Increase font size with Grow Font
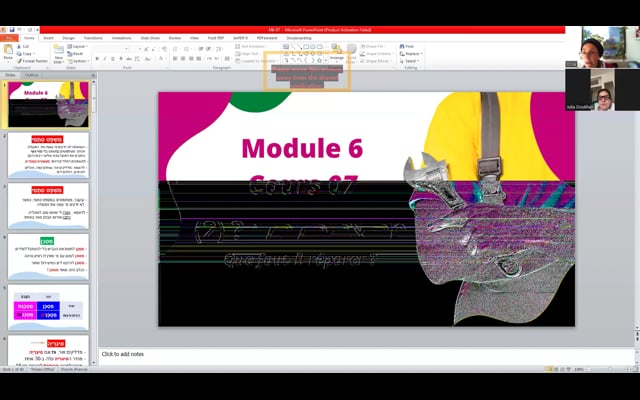This screenshot has height=400, width=640. tap(146, 49)
